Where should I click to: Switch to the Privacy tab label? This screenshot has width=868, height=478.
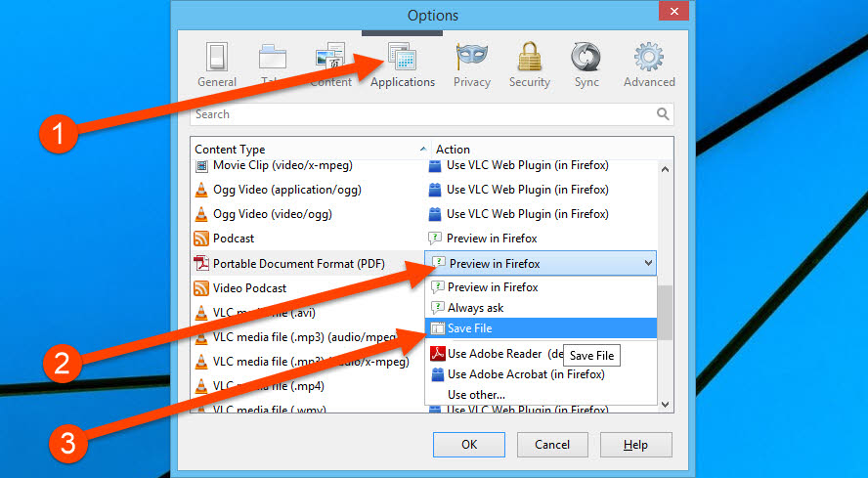click(x=472, y=82)
